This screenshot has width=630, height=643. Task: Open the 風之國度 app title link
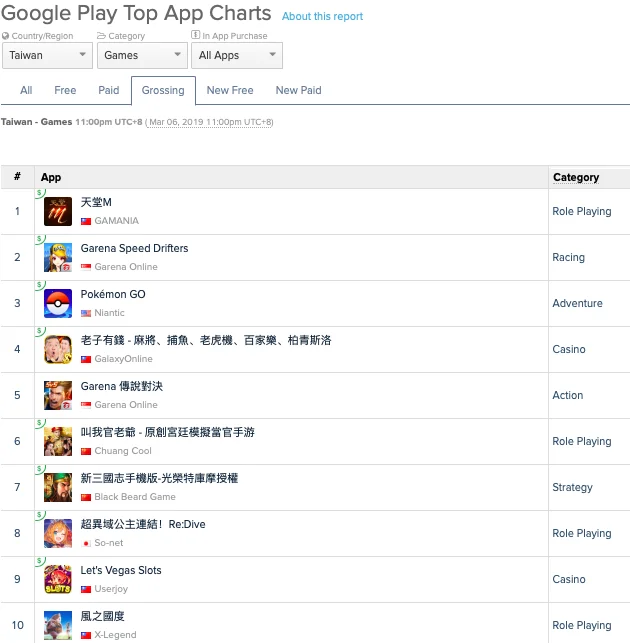tap(102, 616)
